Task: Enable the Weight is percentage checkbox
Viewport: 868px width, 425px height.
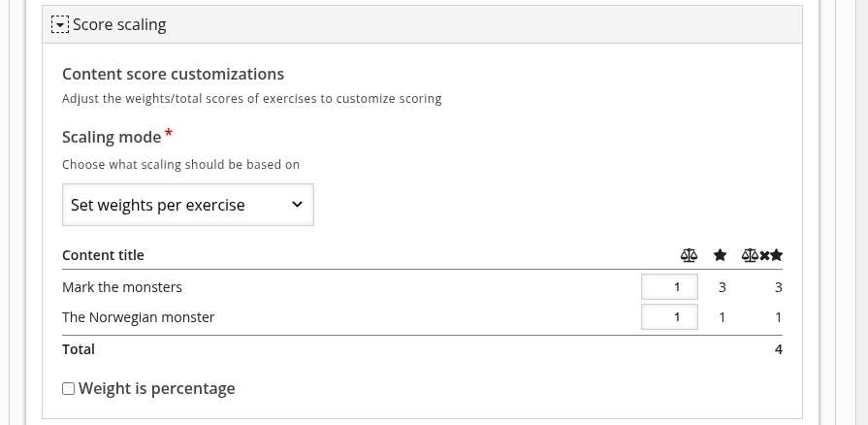Action: [x=68, y=388]
